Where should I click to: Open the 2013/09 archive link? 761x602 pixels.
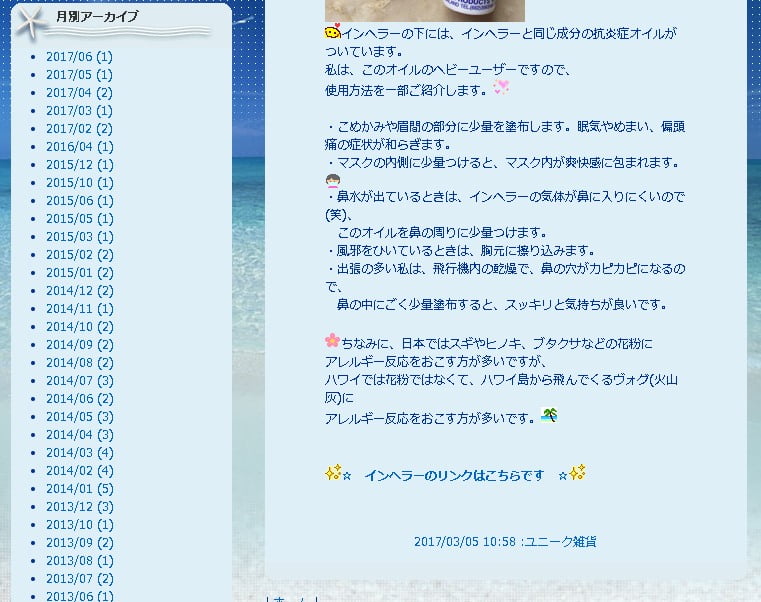80,542
